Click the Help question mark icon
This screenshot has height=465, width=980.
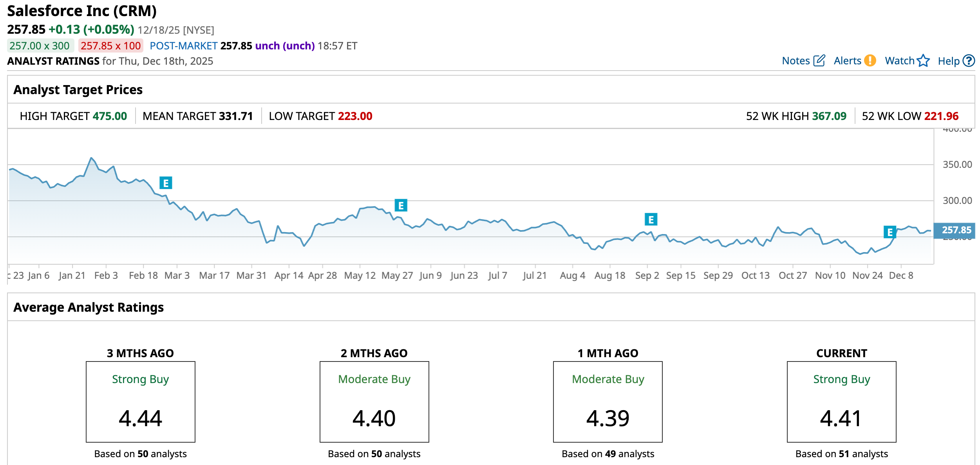pyautogui.click(x=969, y=61)
